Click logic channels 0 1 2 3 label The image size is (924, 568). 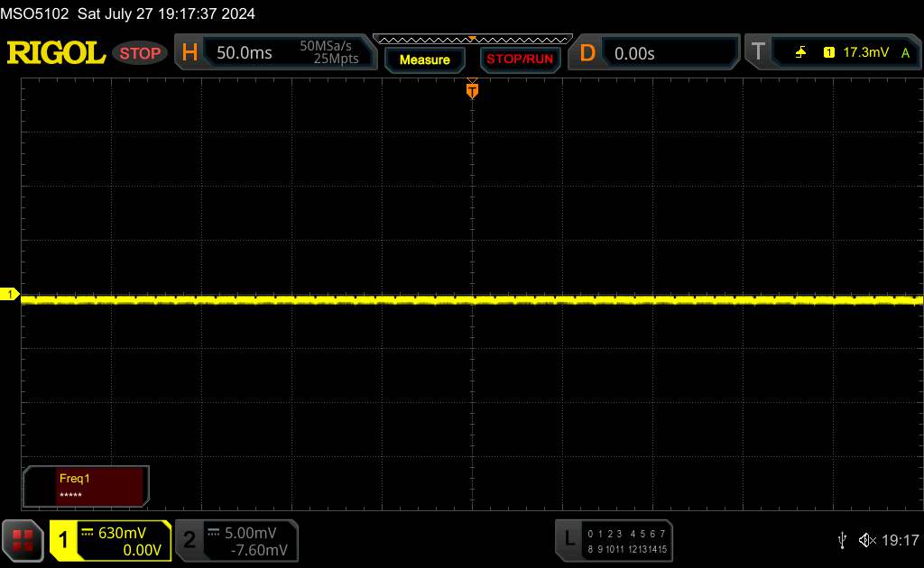click(x=605, y=534)
